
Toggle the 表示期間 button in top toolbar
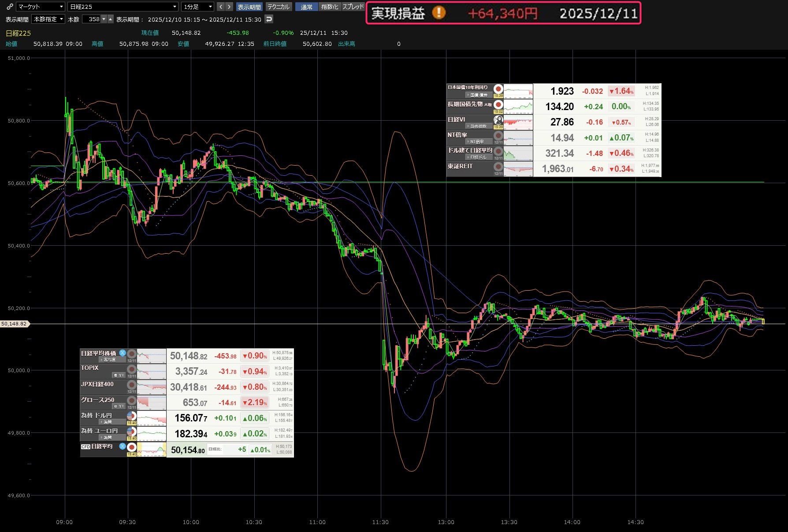click(x=249, y=7)
